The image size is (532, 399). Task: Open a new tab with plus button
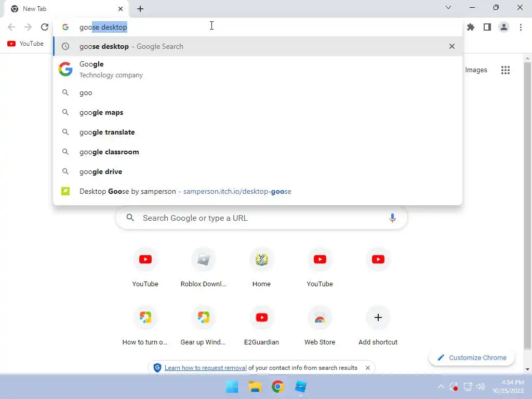click(140, 9)
